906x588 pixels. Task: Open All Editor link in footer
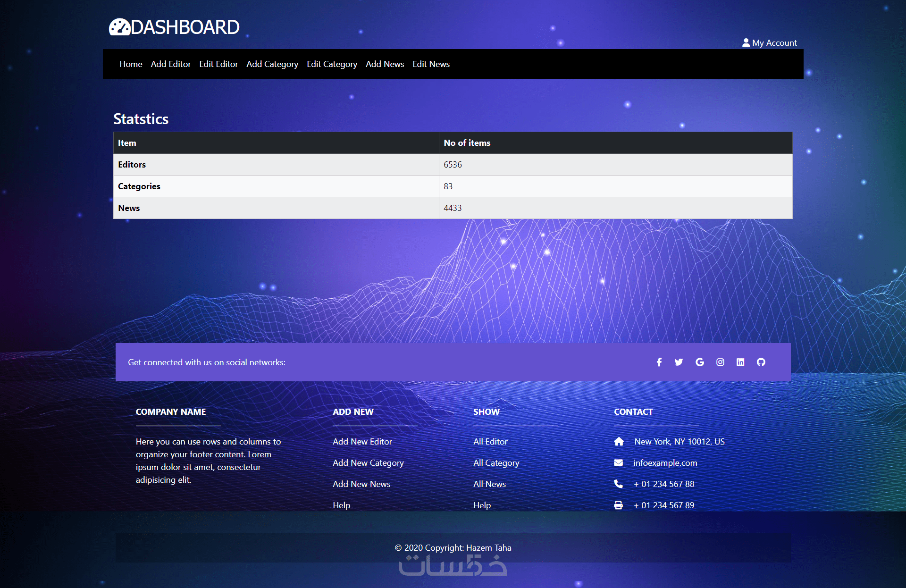[490, 441]
